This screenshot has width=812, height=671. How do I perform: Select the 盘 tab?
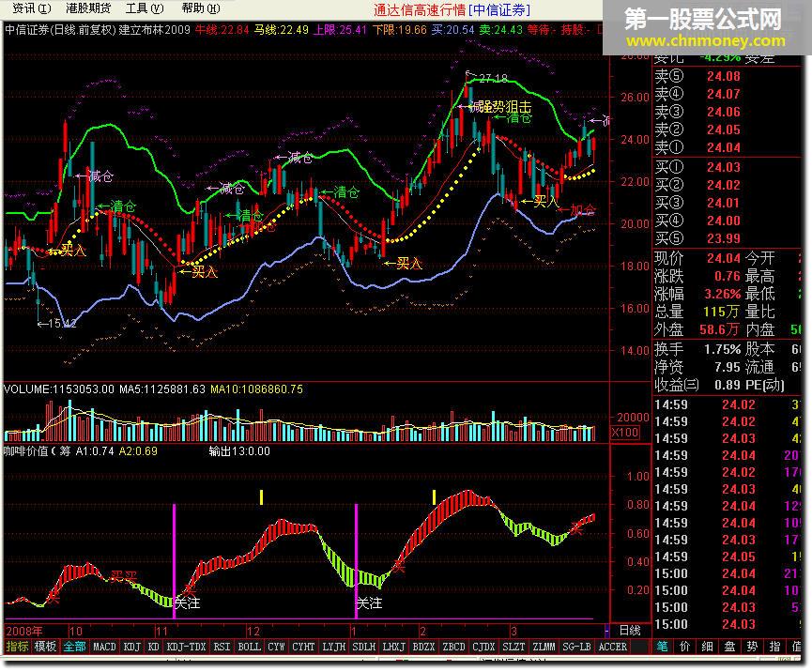coord(729,647)
